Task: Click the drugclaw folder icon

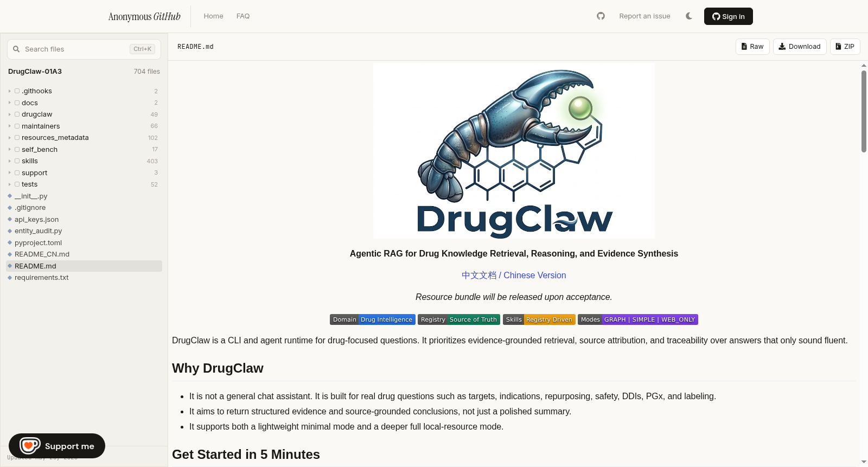Action: pos(17,114)
